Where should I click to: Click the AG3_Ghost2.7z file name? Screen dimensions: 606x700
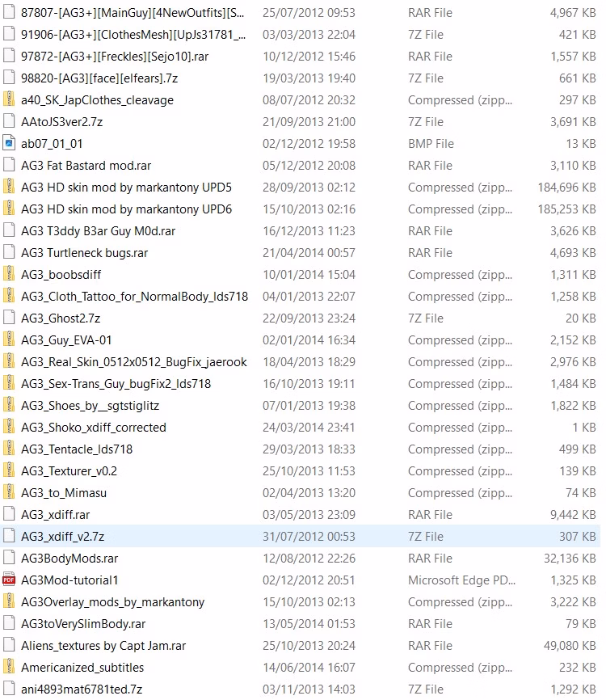pyautogui.click(x=61, y=318)
